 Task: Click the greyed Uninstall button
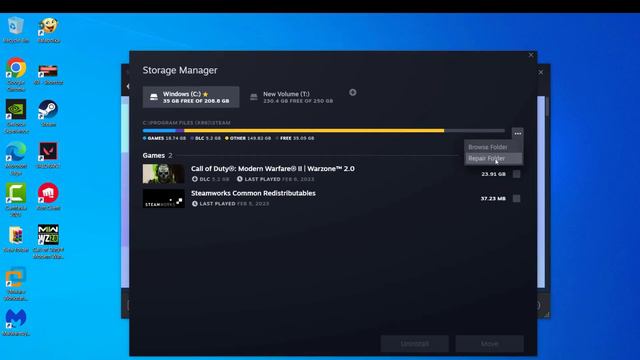(415, 344)
